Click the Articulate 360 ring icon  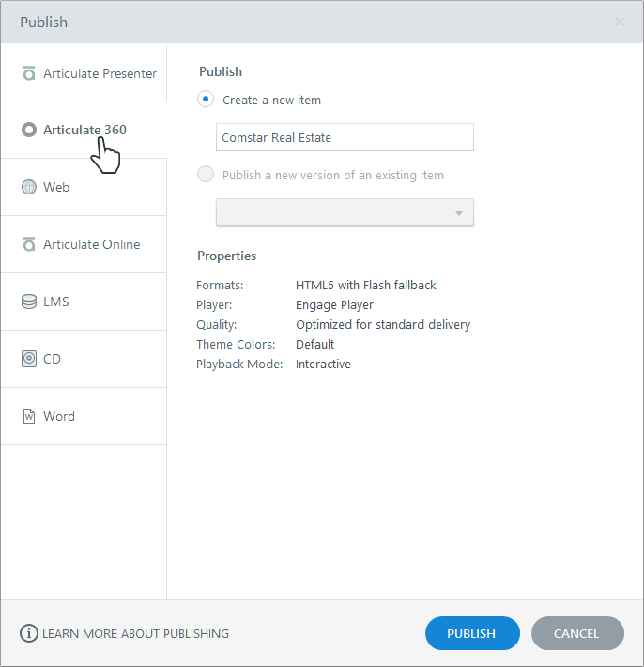pos(29,130)
